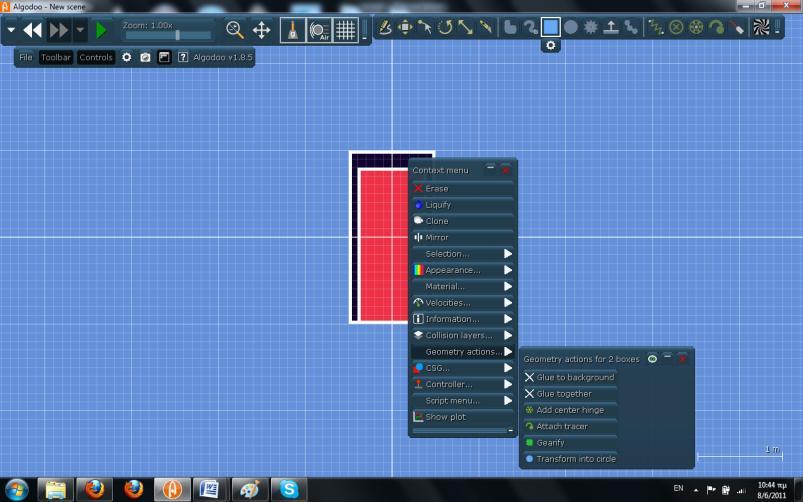Open the Toolbar menu
This screenshot has height=502, width=803.
tap(56, 57)
